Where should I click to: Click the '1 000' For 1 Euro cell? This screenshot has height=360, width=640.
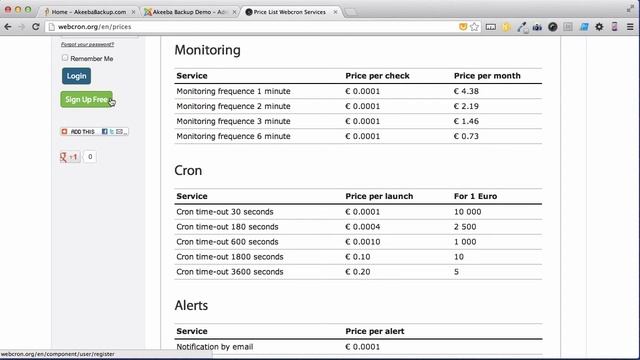[x=465, y=242]
